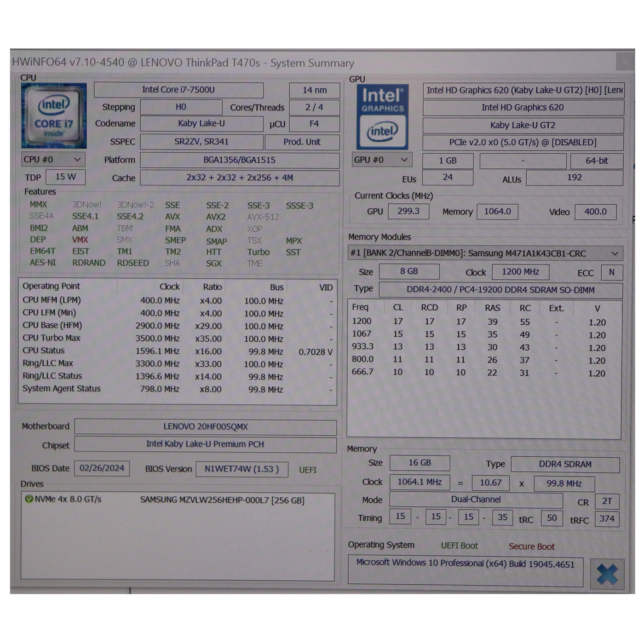Click the 14 nm process field
644x644 pixels.
(315, 90)
